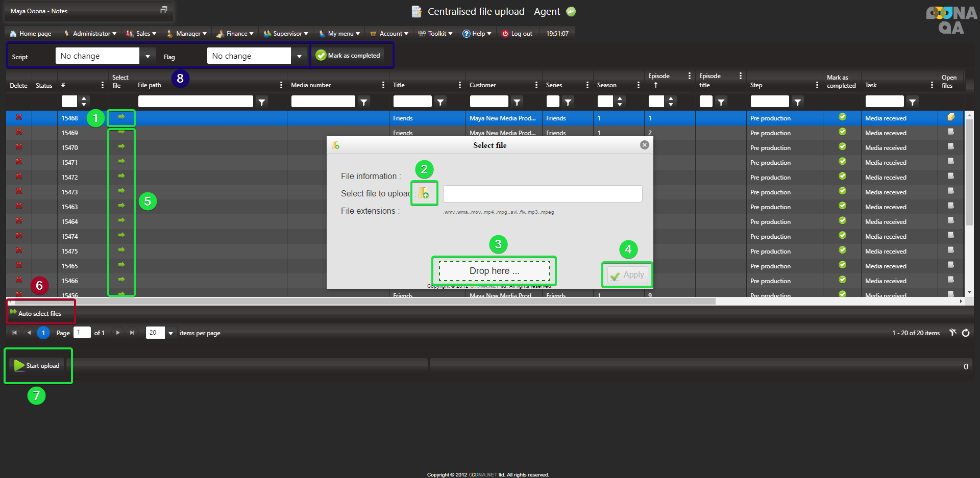
Task: Open the items per page dropdown
Action: point(170,333)
